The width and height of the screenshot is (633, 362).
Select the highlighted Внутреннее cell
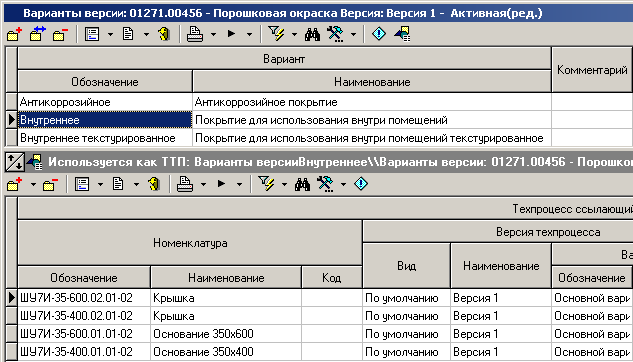coord(105,120)
